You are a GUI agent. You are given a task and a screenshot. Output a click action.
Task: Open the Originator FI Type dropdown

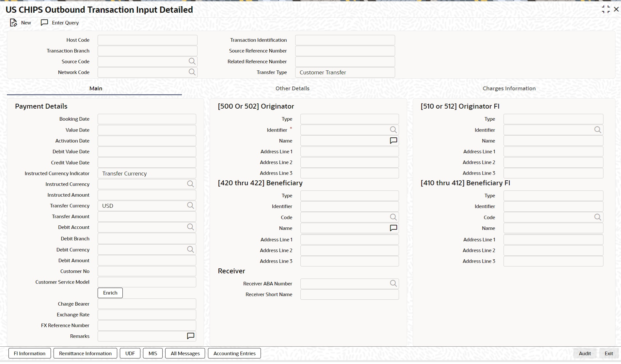(553, 119)
